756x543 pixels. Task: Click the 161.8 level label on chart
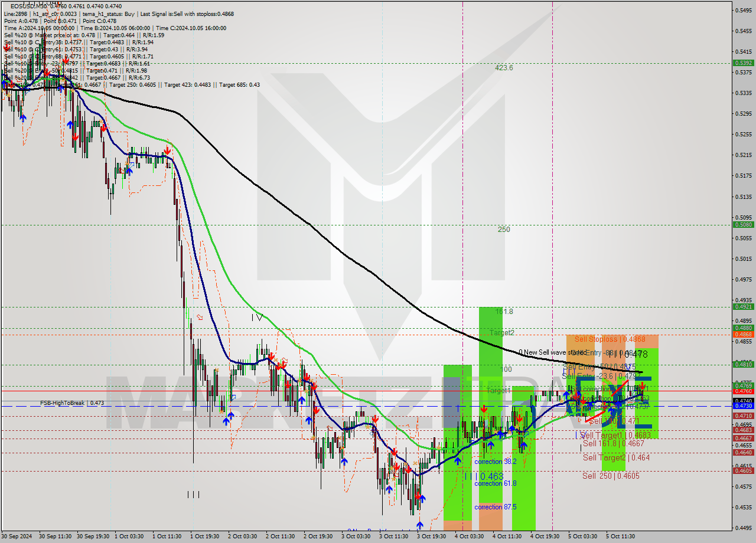point(504,311)
